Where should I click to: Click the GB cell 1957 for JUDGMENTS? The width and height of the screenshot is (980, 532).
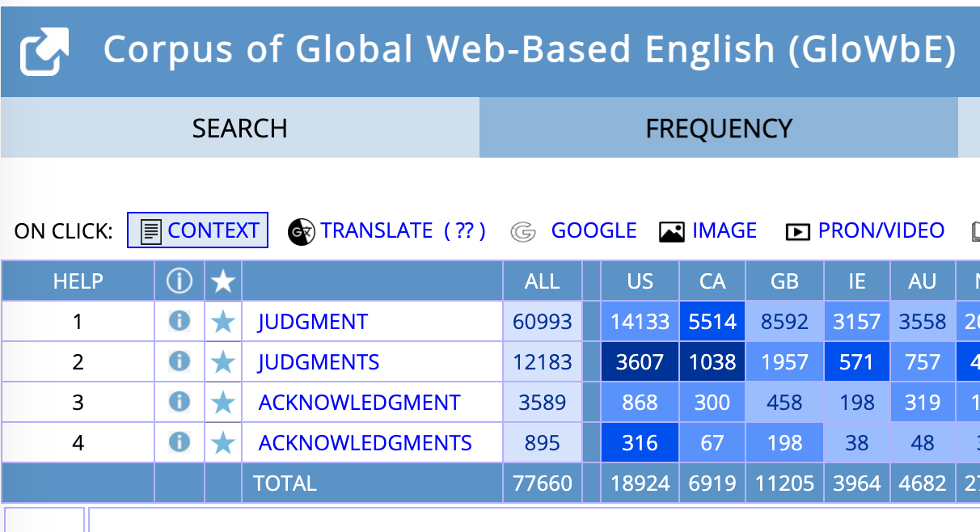(784, 362)
